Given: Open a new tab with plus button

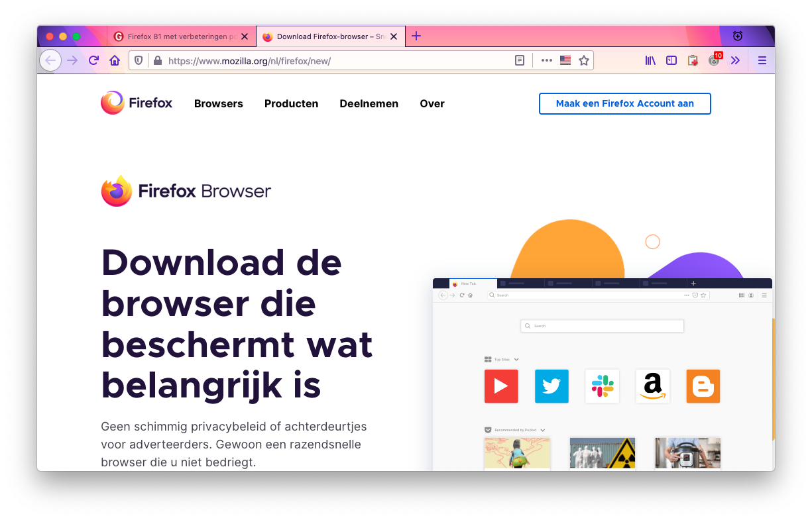Looking at the screenshot, I should pos(416,36).
